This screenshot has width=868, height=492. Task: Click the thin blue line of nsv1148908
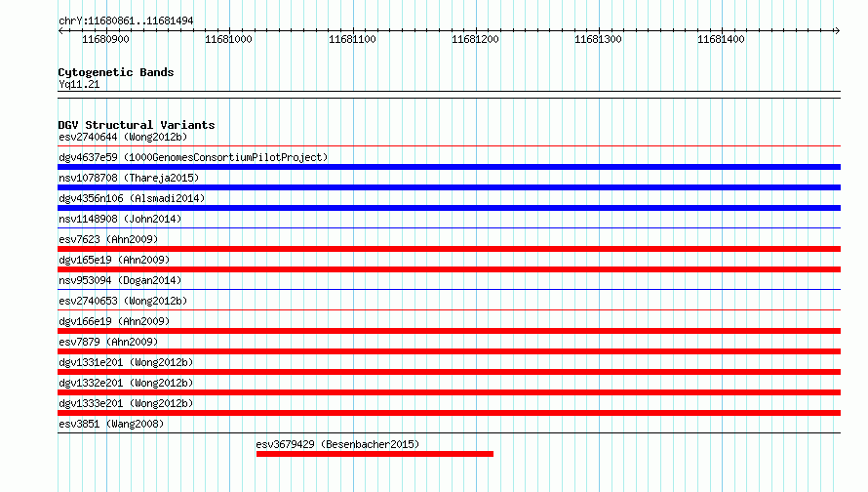[x=449, y=227]
